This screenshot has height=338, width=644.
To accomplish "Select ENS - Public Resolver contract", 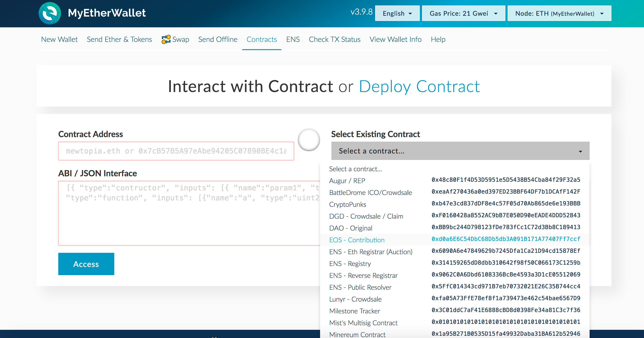I will (x=455, y=287).
